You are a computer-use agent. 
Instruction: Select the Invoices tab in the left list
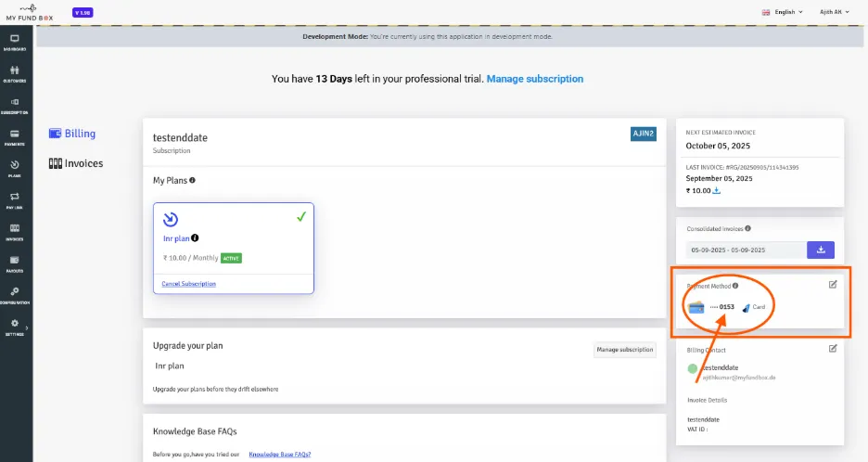pos(76,163)
